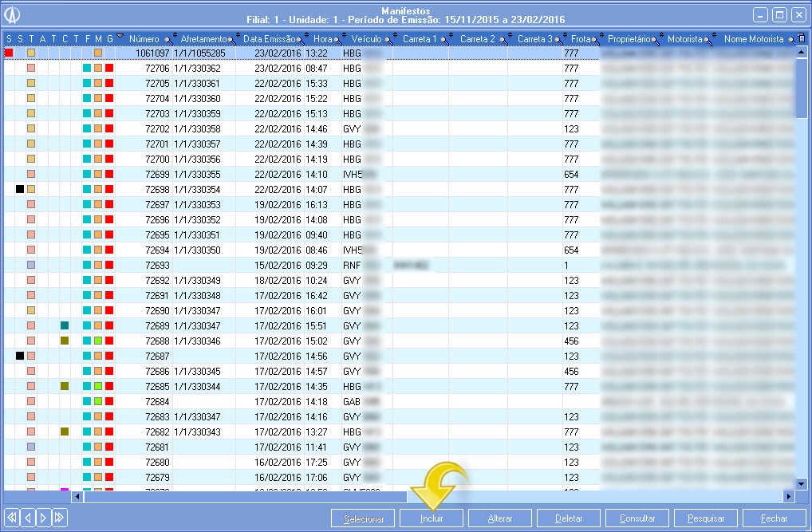This screenshot has height=532, width=812.
Task: Click search icon on Motorista column header
Action: 708,39
